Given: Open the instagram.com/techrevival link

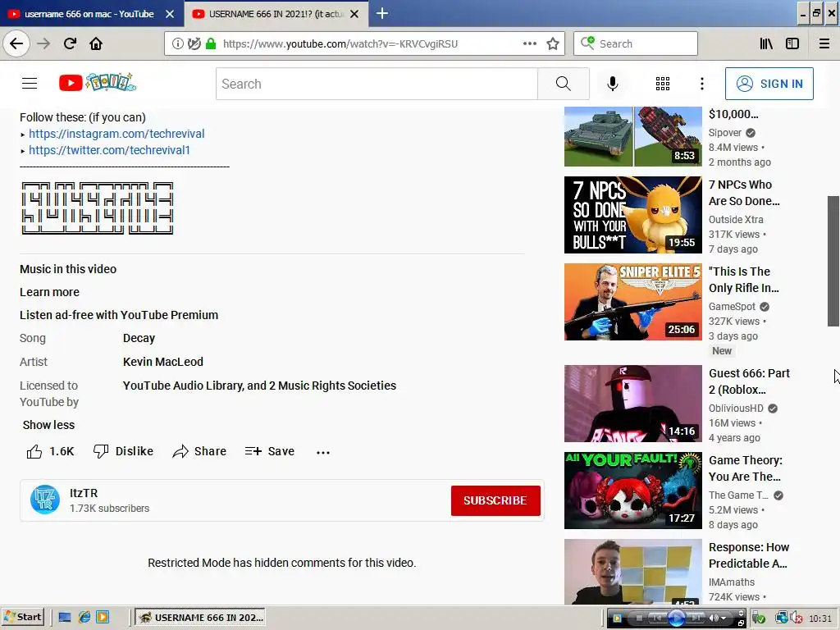Looking at the screenshot, I should (116, 134).
